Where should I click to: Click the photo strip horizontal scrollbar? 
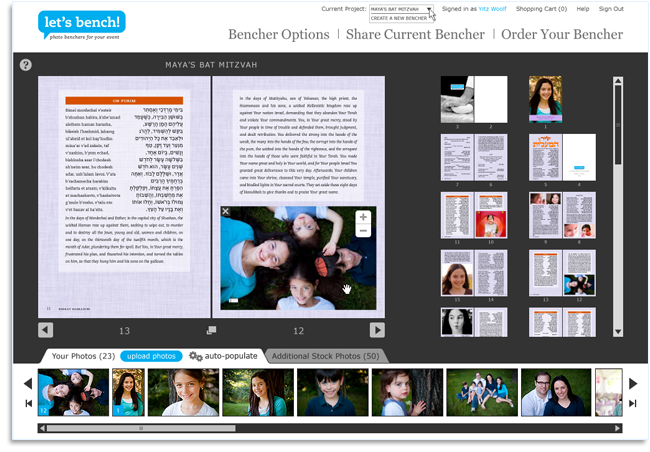[x=141, y=428]
